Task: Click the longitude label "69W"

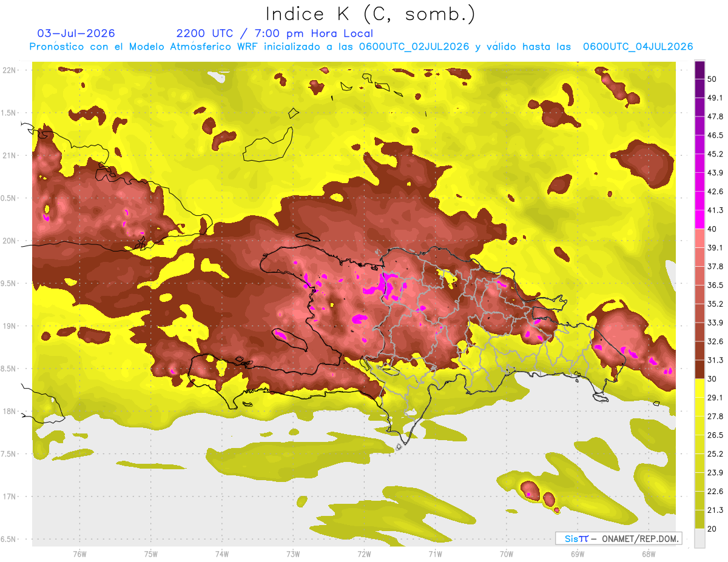Action: [577, 554]
